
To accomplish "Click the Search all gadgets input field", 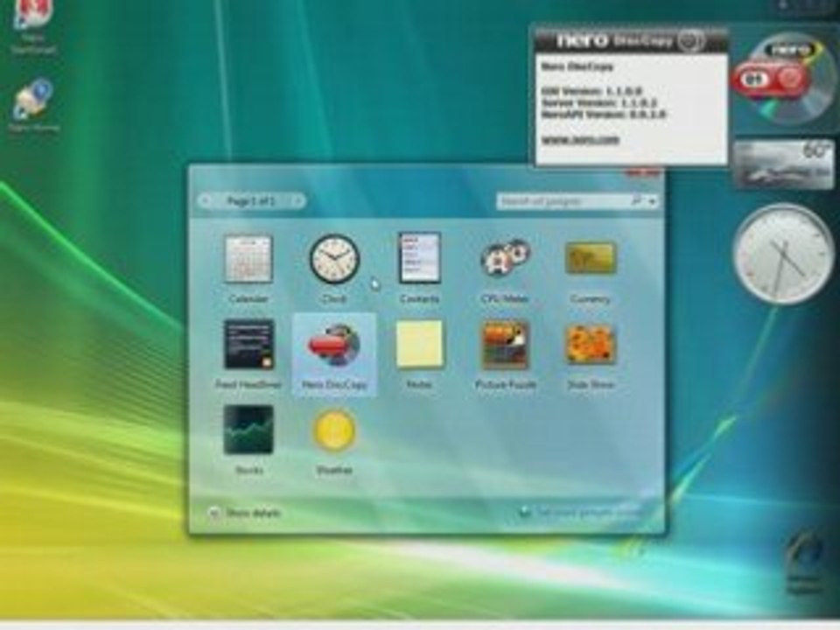I will point(564,201).
